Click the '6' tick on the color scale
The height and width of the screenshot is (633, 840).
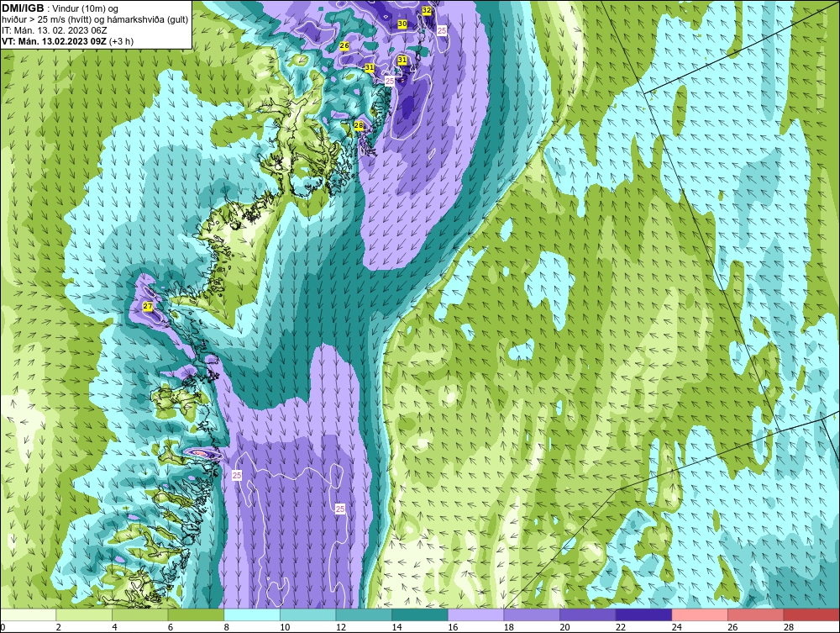[171, 627]
